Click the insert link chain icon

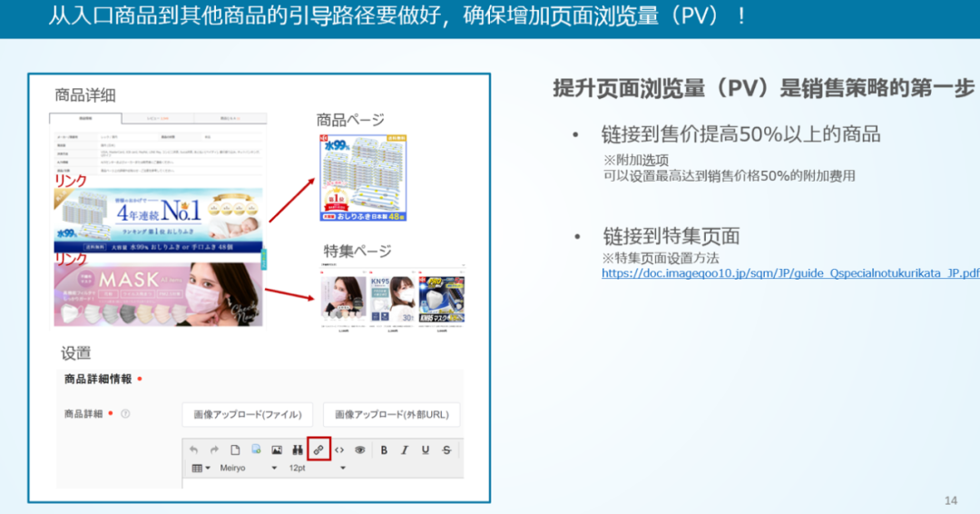(x=318, y=450)
